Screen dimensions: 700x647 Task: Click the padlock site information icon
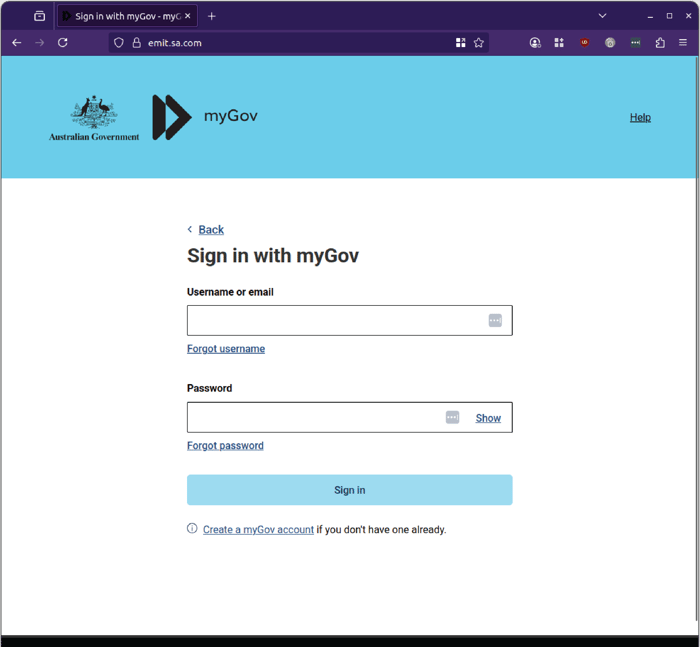click(137, 43)
